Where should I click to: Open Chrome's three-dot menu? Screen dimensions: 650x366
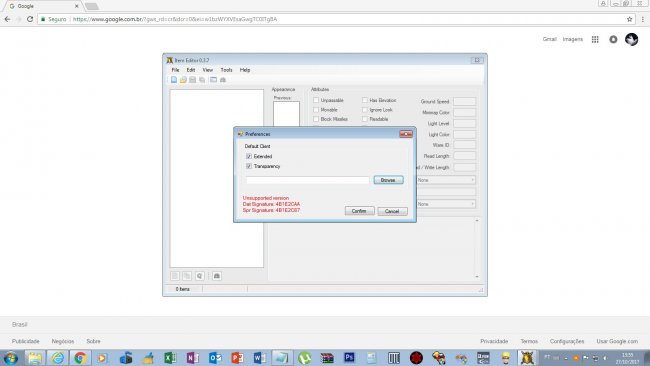(x=643, y=19)
